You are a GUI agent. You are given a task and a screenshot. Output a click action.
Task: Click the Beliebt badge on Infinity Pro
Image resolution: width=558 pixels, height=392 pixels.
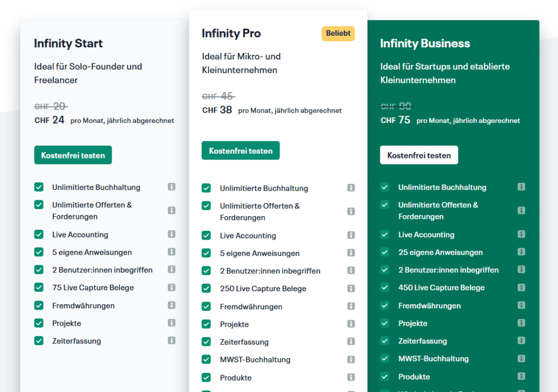click(x=338, y=34)
